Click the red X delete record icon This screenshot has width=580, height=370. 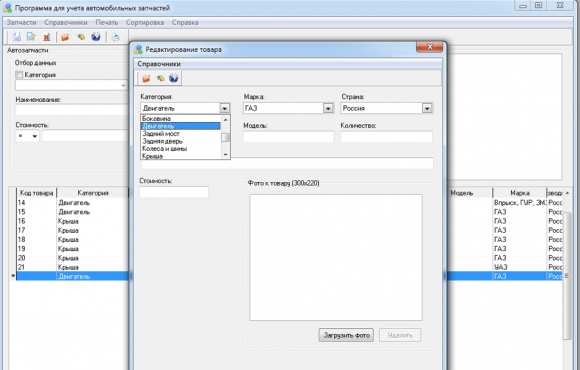point(47,37)
